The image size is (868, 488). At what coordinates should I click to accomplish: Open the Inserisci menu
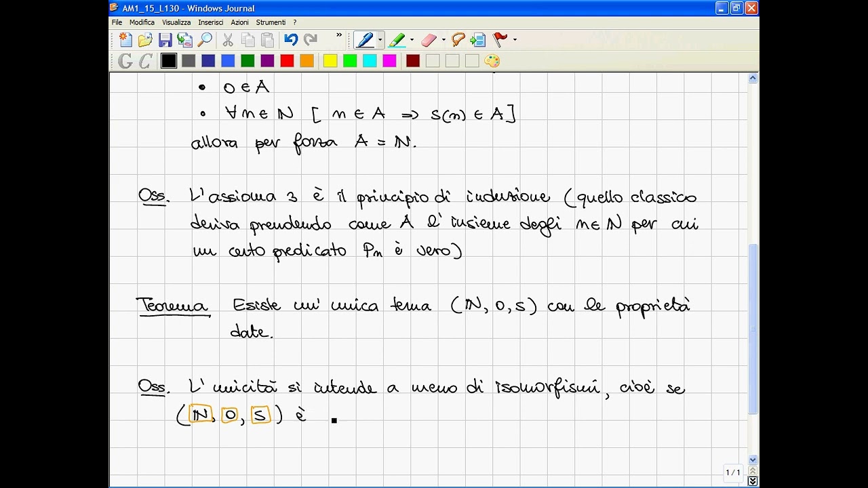point(211,22)
